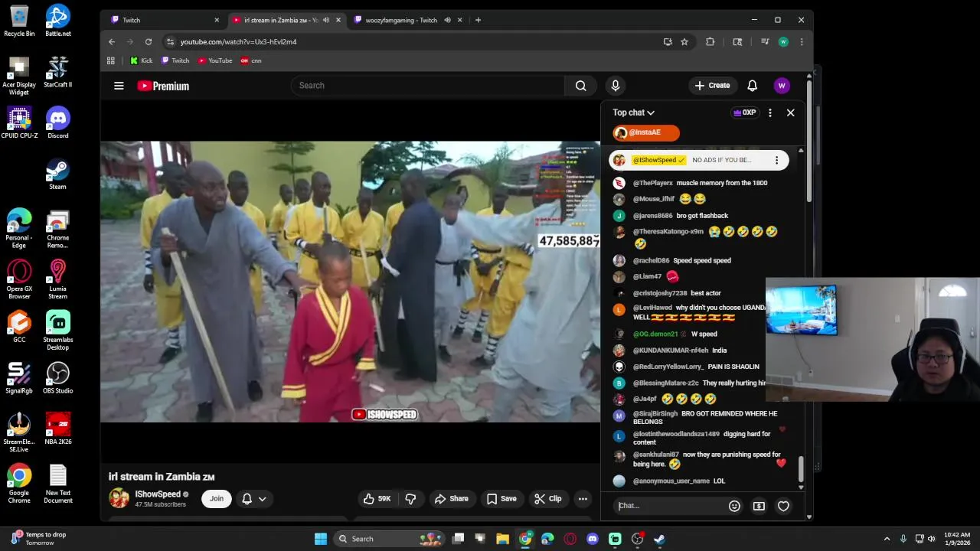Open the cnn bookmark

[x=250, y=60]
